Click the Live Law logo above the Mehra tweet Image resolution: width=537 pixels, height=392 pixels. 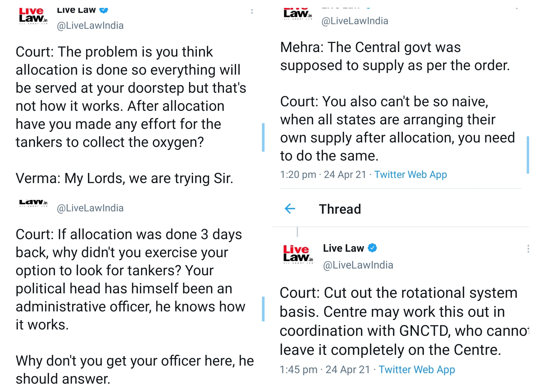298,14
